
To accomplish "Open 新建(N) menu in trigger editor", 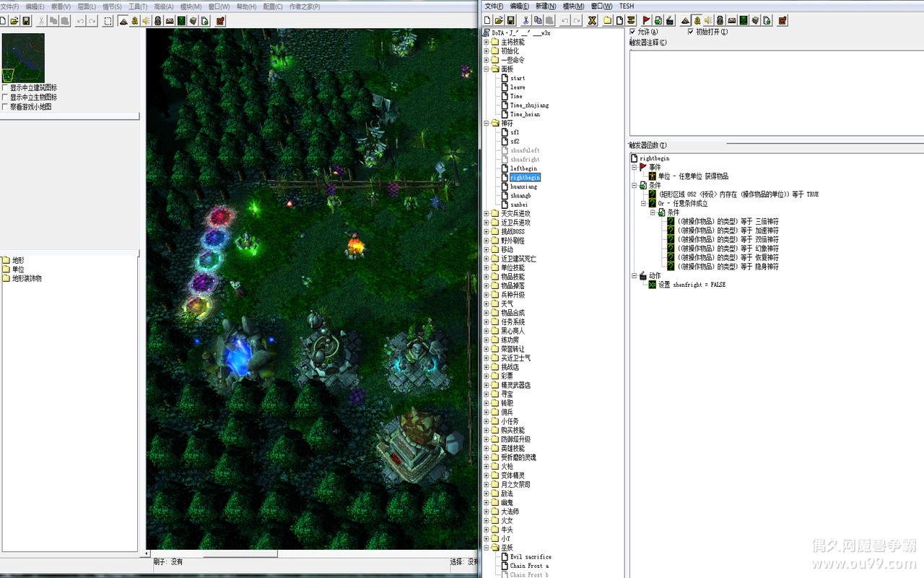I will click(x=546, y=7).
